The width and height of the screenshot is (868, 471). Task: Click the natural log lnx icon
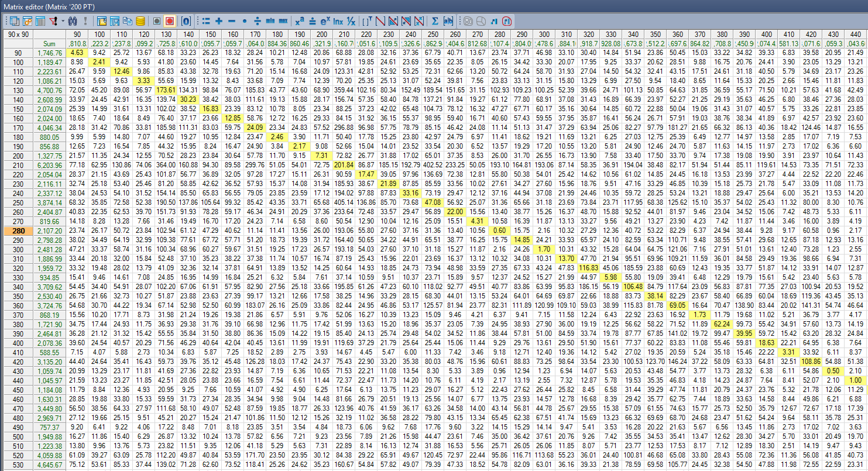338,21
